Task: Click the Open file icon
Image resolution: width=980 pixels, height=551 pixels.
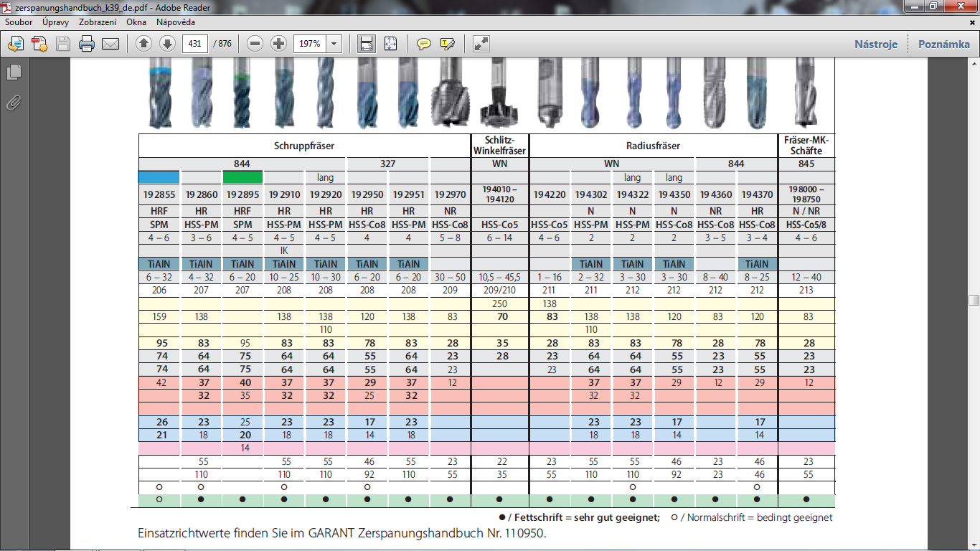Action: click(x=16, y=44)
